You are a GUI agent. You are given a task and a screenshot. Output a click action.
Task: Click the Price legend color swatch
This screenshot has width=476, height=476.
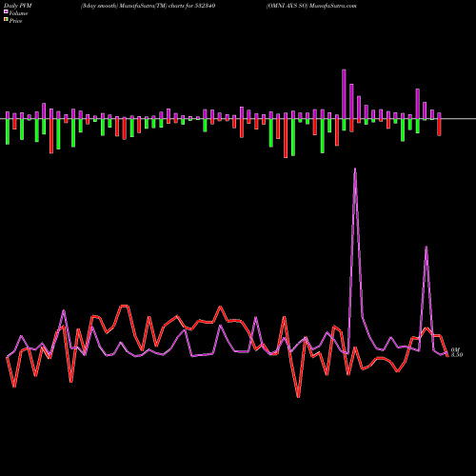tap(6, 20)
